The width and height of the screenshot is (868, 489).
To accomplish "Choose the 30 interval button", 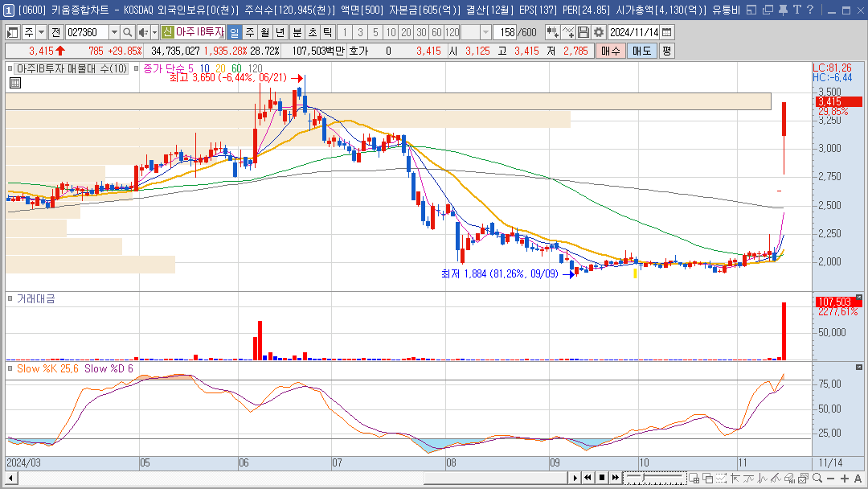I will pyautogui.click(x=422, y=33).
